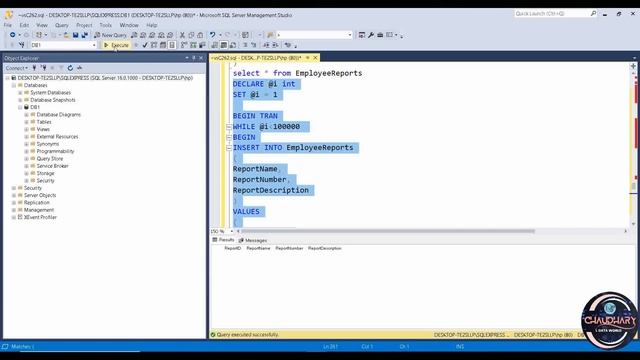
Task: Collapse the DB1 database node
Action: click(x=20, y=107)
